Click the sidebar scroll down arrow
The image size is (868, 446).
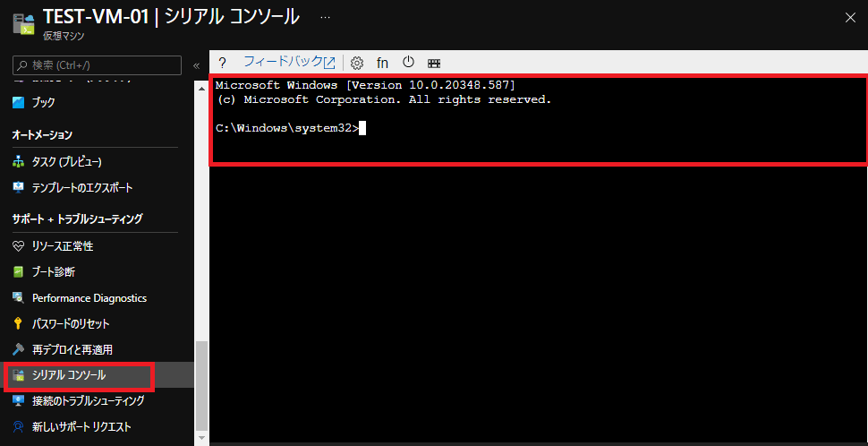(x=202, y=438)
